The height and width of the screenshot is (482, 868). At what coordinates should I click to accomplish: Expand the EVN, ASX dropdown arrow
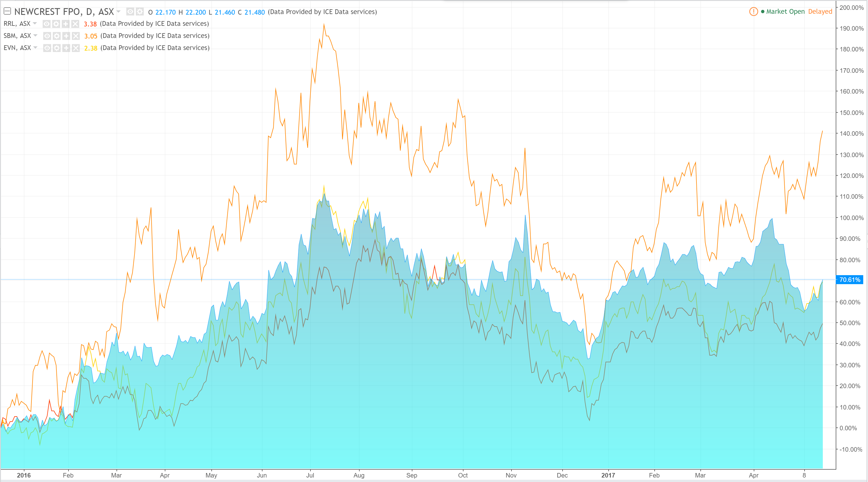(35, 47)
